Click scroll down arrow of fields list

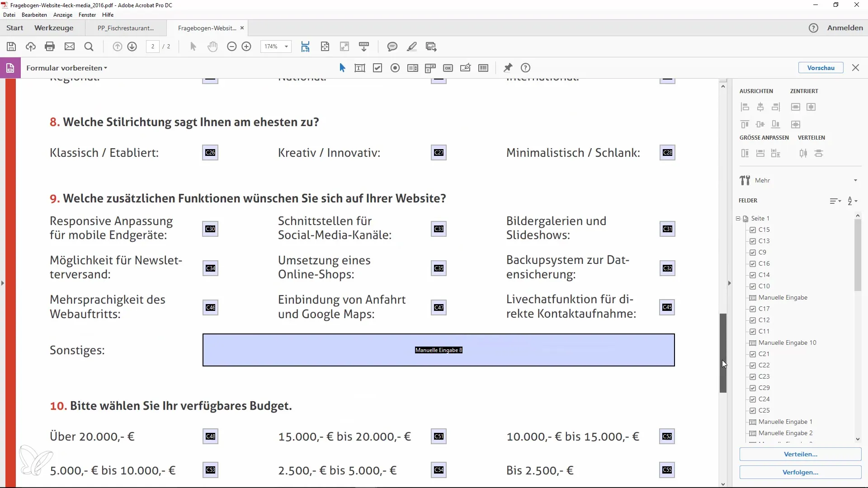[858, 439]
